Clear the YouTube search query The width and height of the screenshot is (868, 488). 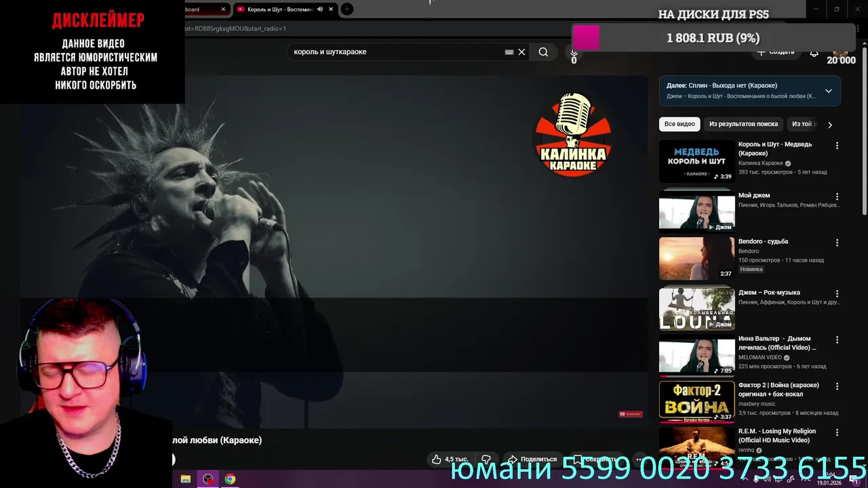coord(521,52)
